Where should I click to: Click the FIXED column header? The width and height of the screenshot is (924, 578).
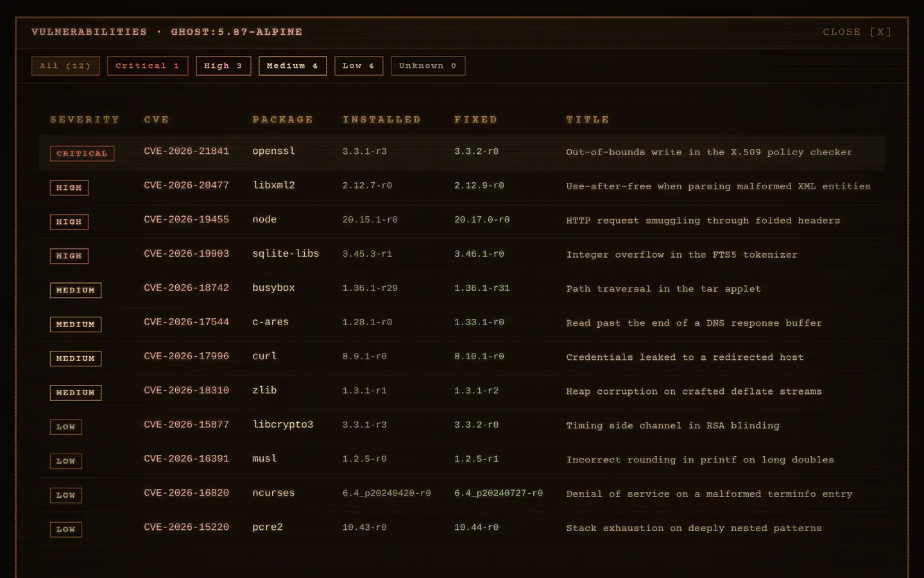[x=476, y=120]
